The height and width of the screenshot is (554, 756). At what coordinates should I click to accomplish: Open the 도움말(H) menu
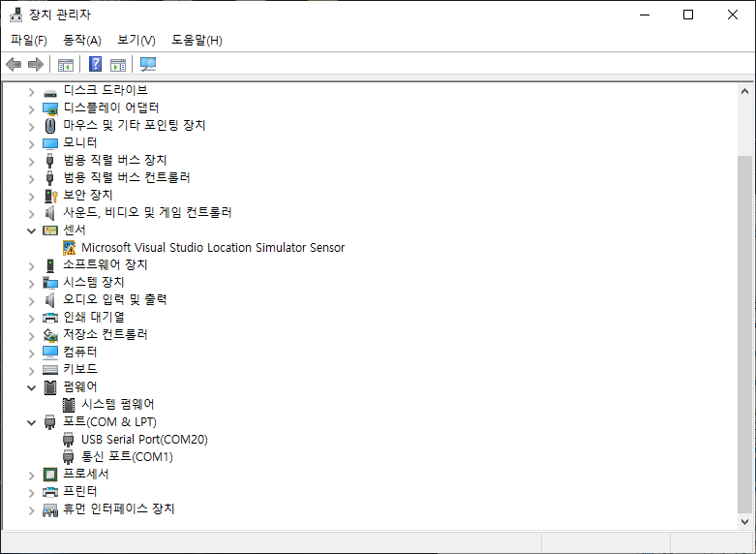coord(197,40)
